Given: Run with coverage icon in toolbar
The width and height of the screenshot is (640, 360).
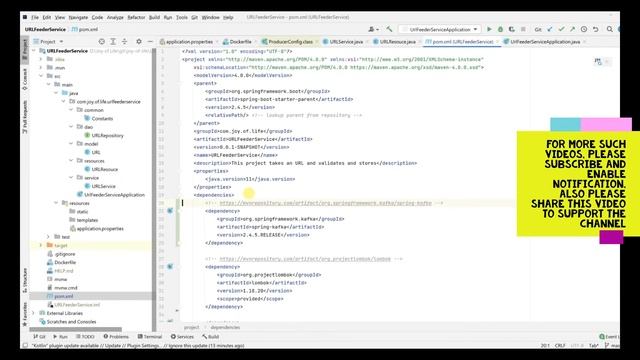Looking at the screenshot, I should pos(511,29).
